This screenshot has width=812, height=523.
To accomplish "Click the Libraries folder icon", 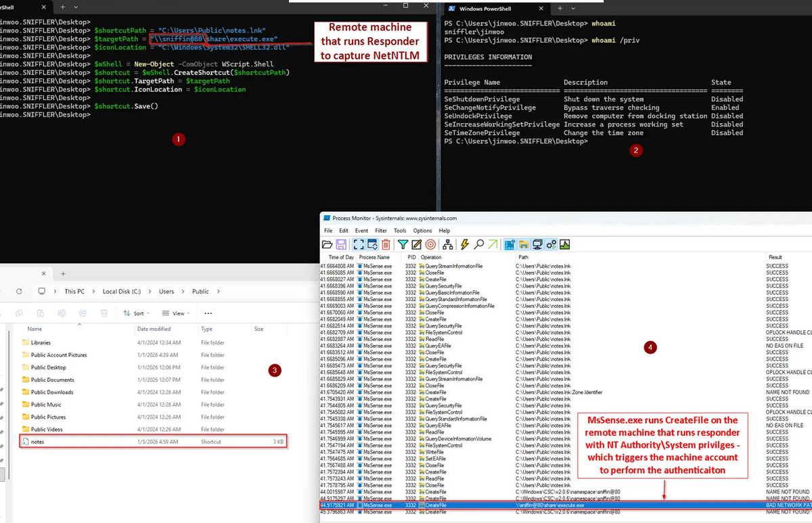I will coord(26,342).
